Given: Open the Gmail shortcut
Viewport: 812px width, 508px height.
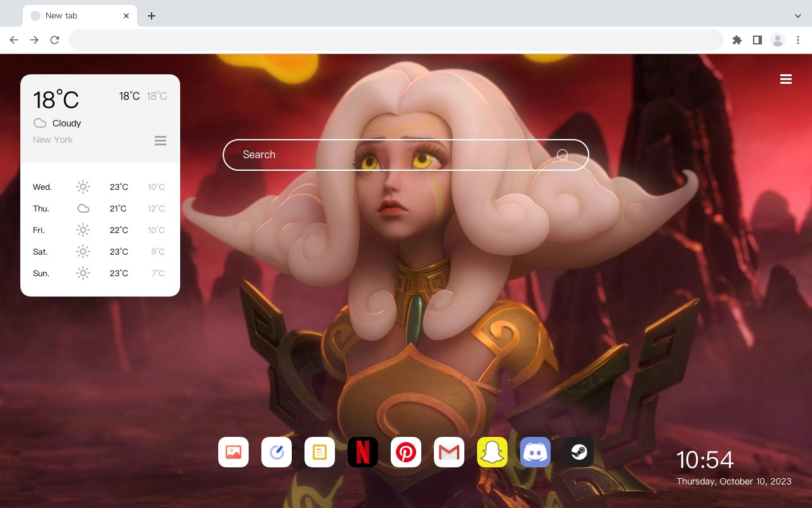Looking at the screenshot, I should click(x=449, y=452).
